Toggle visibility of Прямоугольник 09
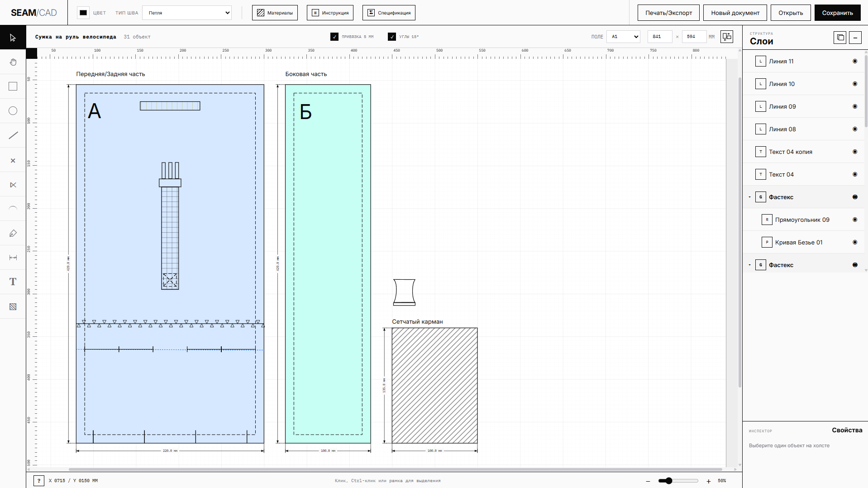Viewport: 868px width, 488px height. 855,220
